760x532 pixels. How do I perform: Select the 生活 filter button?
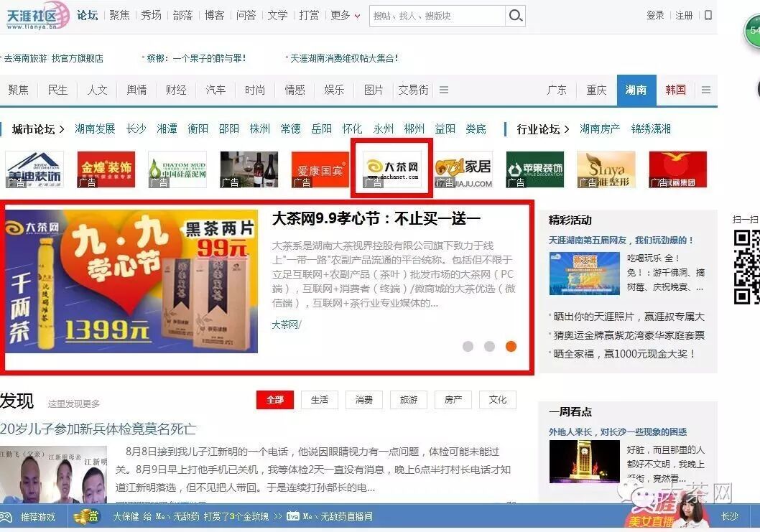(320, 400)
